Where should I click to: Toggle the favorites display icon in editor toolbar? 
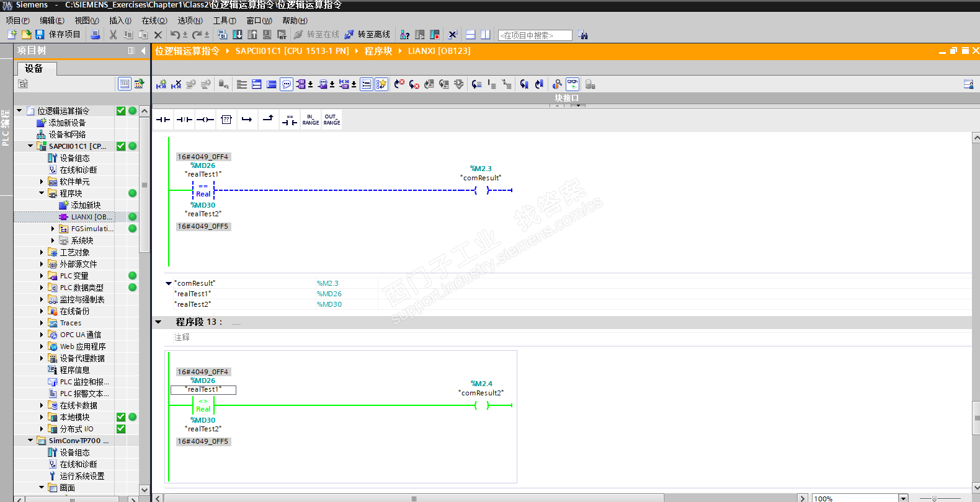click(381, 84)
